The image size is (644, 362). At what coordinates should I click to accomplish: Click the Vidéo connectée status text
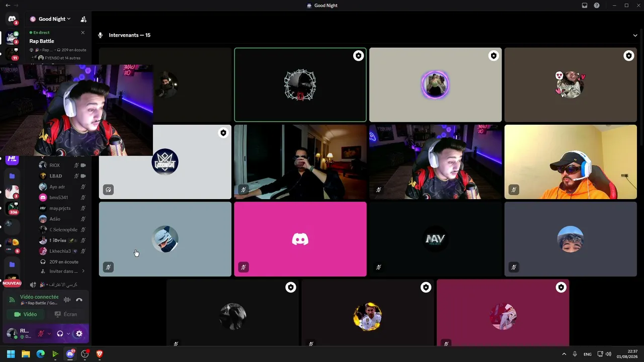[x=39, y=297]
